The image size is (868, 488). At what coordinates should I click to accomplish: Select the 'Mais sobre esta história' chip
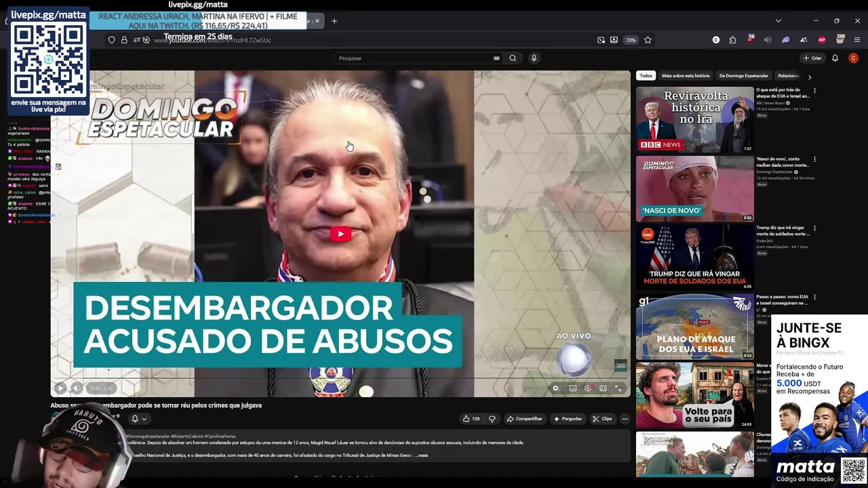pyautogui.click(x=686, y=76)
